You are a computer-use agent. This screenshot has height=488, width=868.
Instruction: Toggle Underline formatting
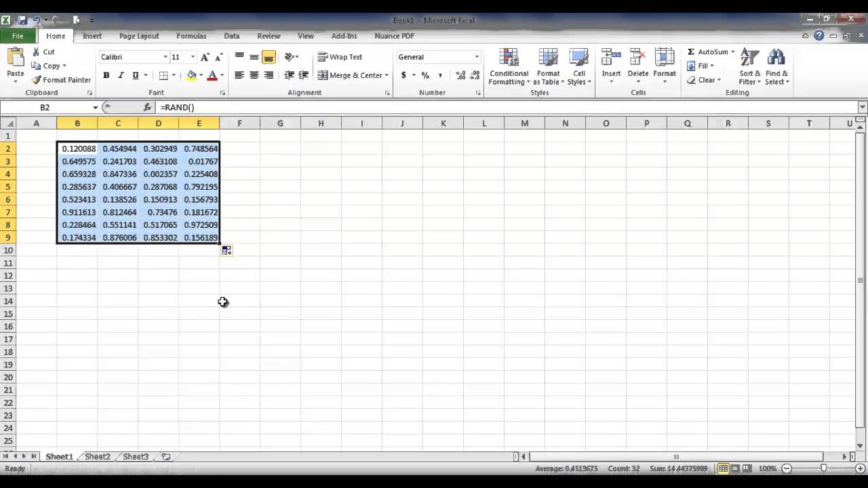136,75
